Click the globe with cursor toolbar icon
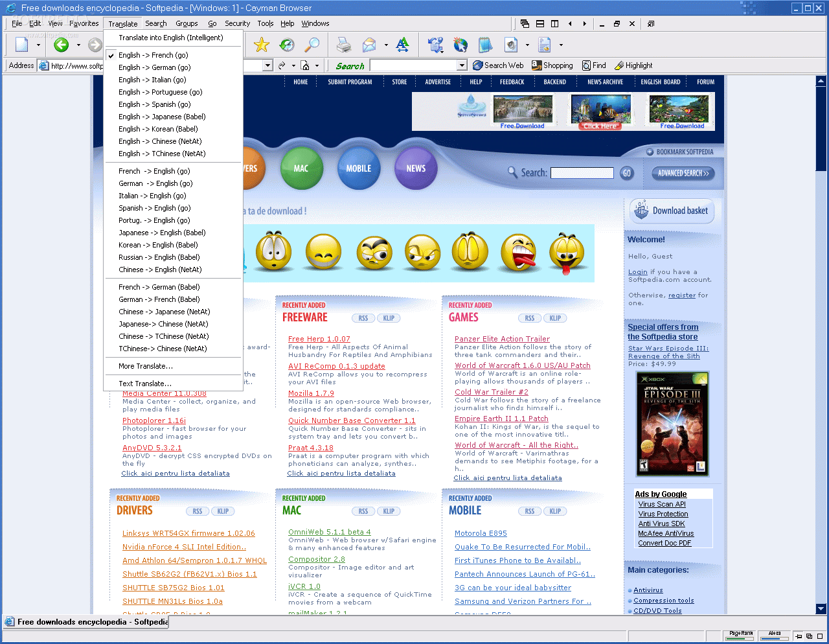Viewport: 829px width, 644px height. click(x=460, y=45)
